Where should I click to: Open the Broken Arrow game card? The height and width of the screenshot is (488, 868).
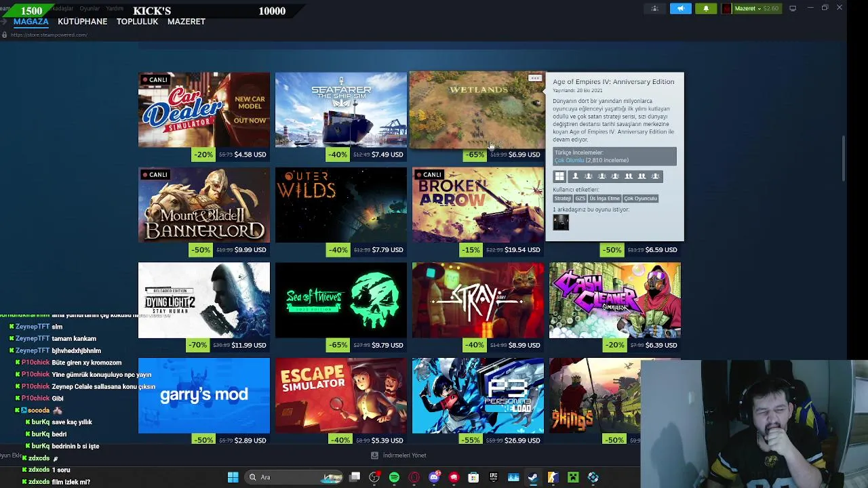[477, 205]
